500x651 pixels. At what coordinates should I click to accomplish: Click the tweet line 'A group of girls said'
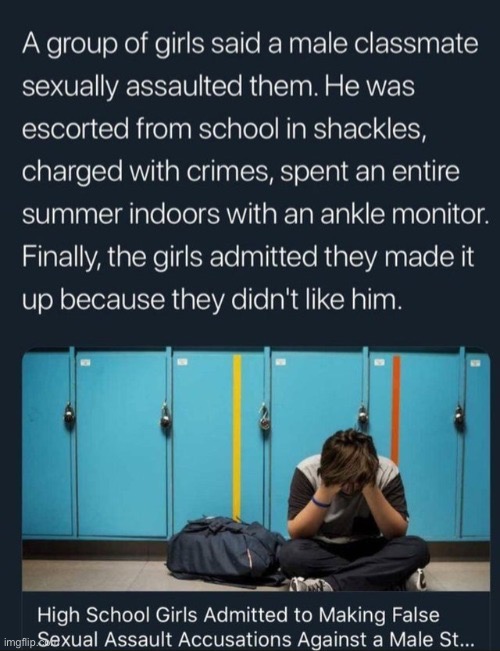tap(250, 44)
